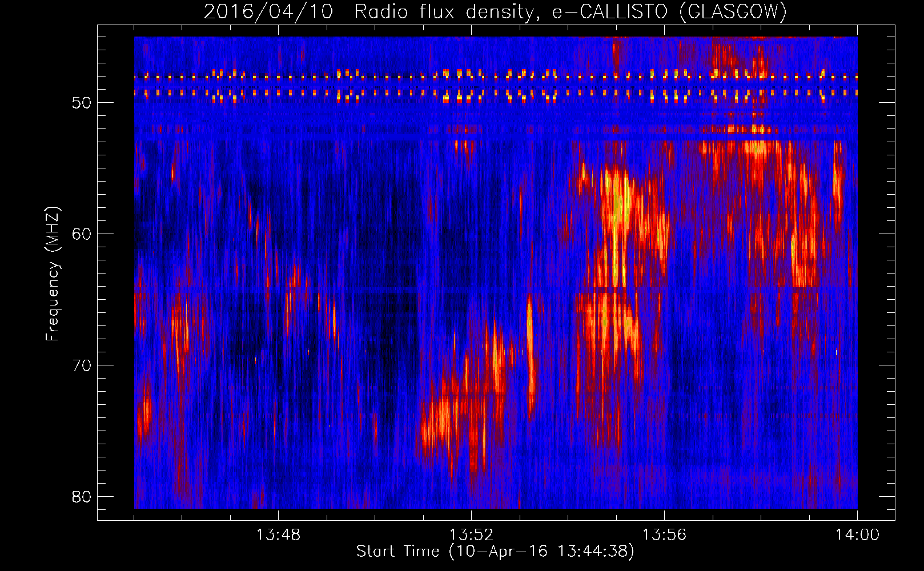Click the 70 MHz tick label on the frequency axis
The height and width of the screenshot is (571, 924).
[x=82, y=365]
